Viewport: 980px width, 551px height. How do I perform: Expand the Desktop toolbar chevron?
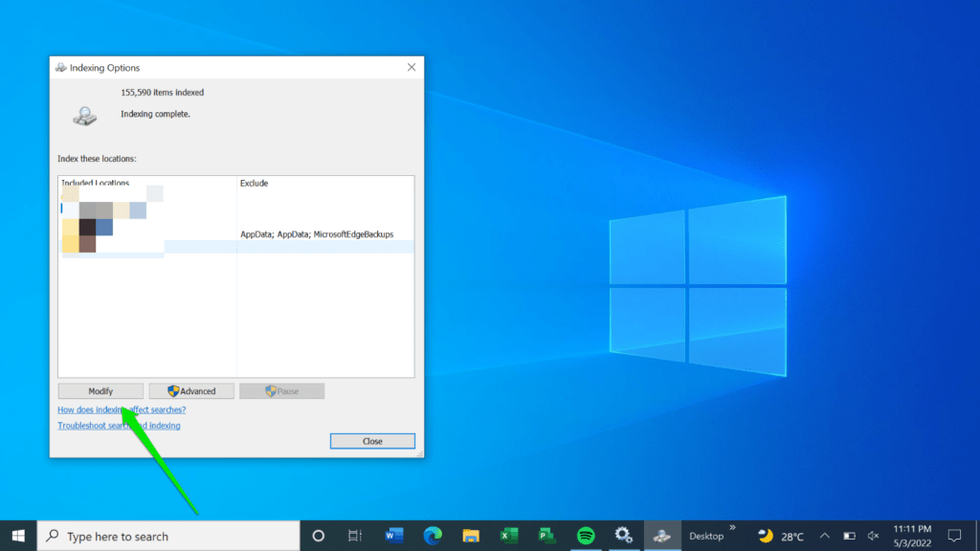734,530
